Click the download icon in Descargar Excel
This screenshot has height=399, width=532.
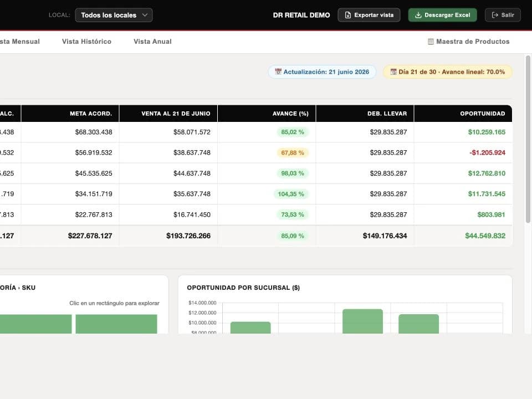(x=418, y=15)
